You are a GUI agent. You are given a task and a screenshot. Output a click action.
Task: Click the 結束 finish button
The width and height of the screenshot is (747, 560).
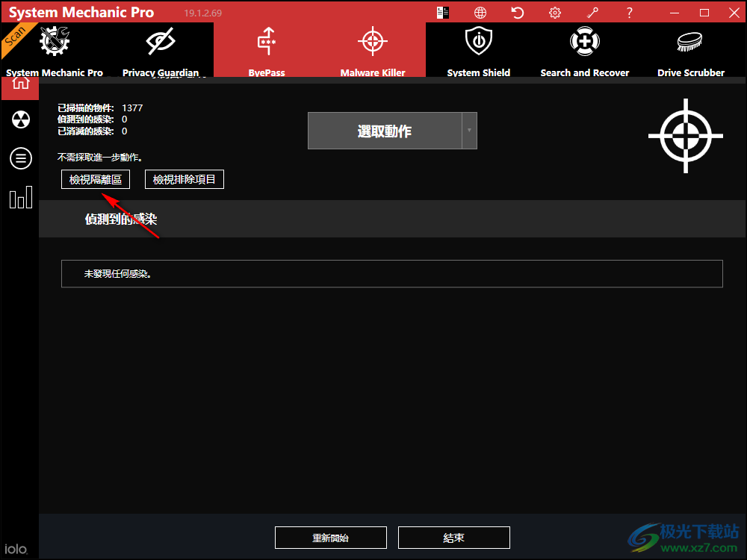(x=453, y=538)
